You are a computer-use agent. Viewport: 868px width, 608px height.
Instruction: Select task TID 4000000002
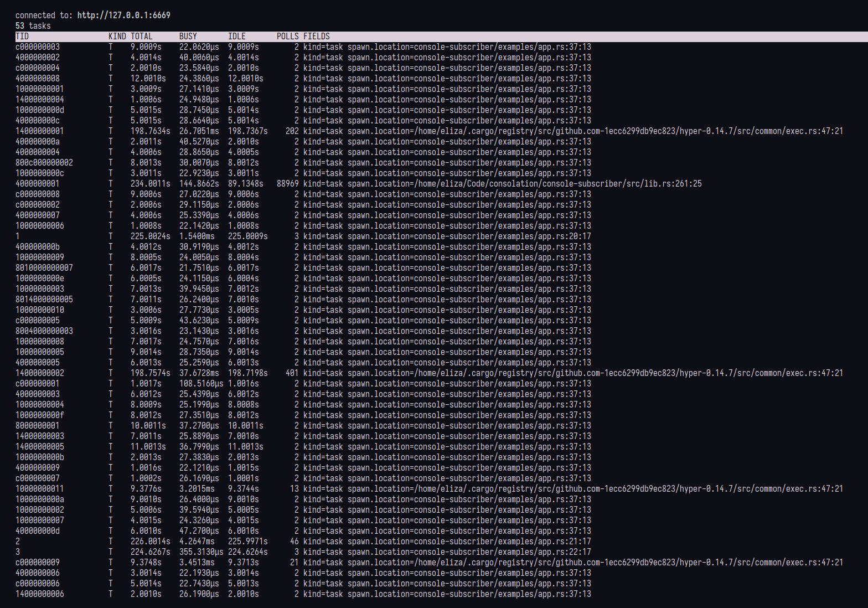[x=38, y=58]
